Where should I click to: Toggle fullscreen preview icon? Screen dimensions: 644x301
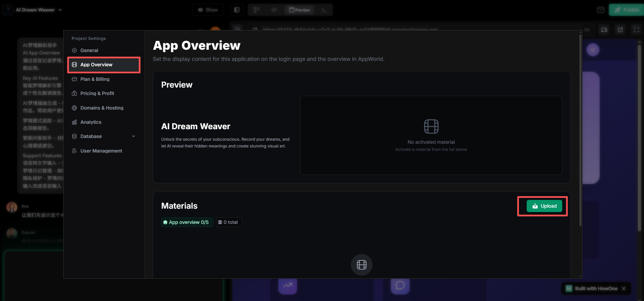[x=636, y=30]
